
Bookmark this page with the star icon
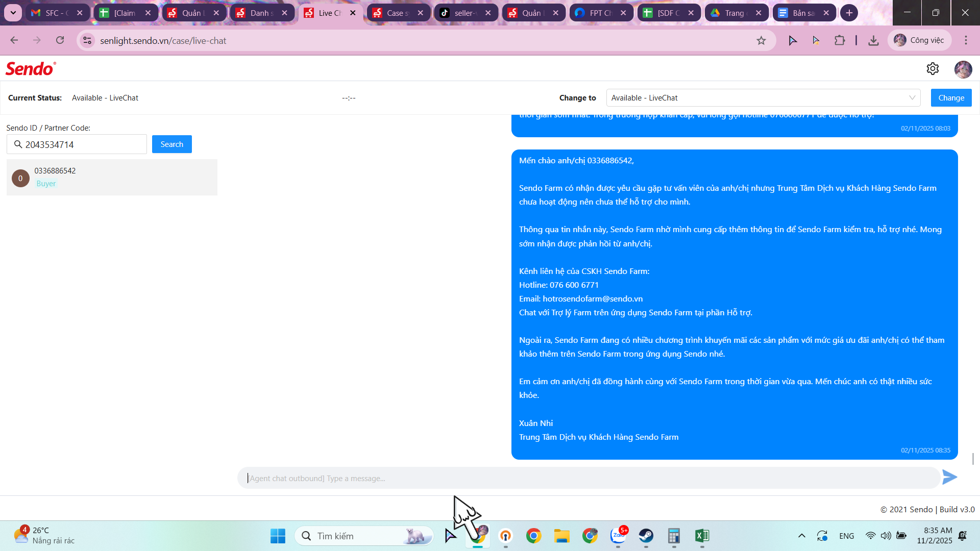(x=761, y=41)
